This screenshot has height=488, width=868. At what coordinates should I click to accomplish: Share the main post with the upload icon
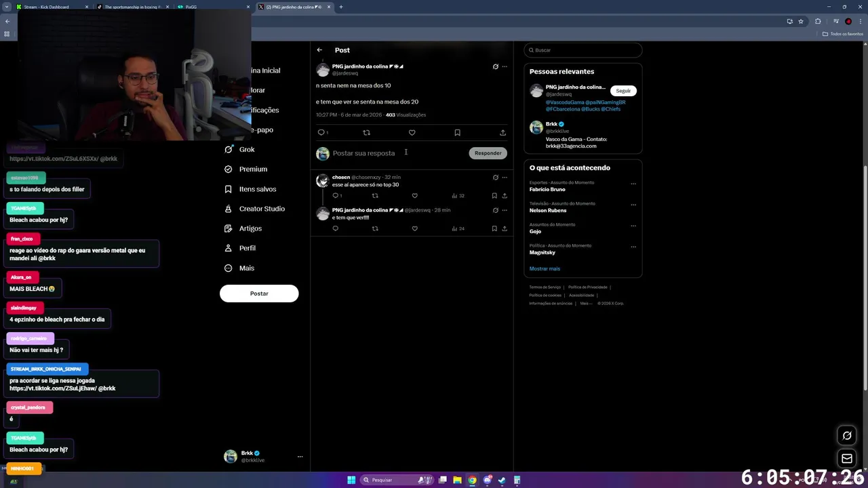pyautogui.click(x=502, y=133)
